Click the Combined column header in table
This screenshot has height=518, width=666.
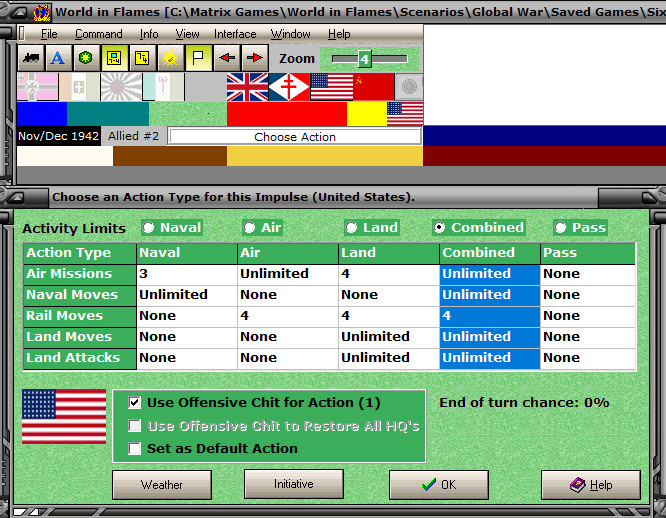pos(490,253)
